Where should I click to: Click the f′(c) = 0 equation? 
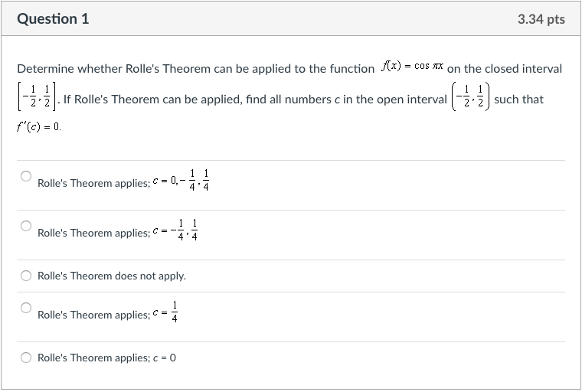click(38, 126)
